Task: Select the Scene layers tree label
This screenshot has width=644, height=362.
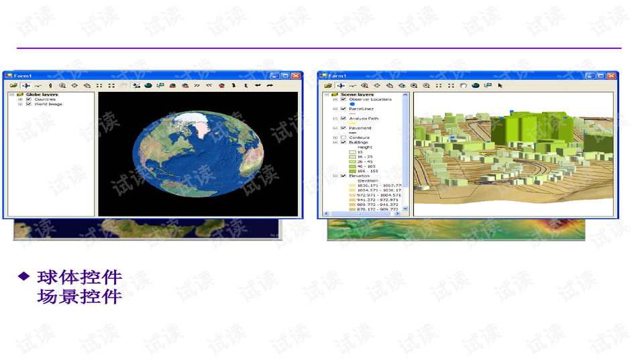Action: pos(357,95)
